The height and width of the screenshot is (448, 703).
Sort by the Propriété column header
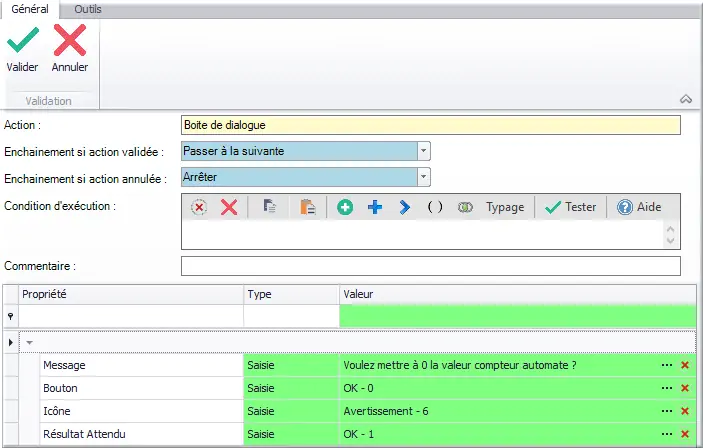click(131, 294)
